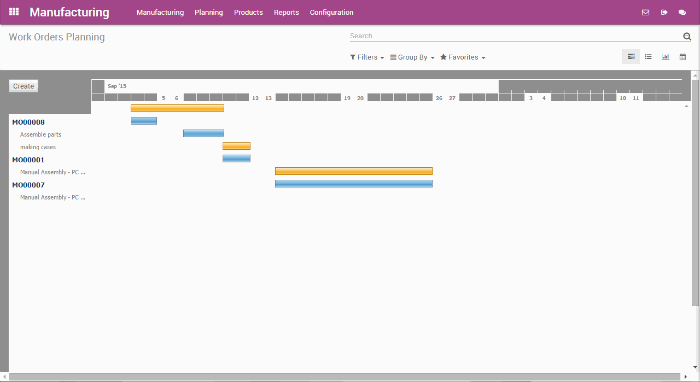Viewport: 700px width, 382px height.
Task: Click the long blue MO00007 Gantt bar
Action: (354, 183)
